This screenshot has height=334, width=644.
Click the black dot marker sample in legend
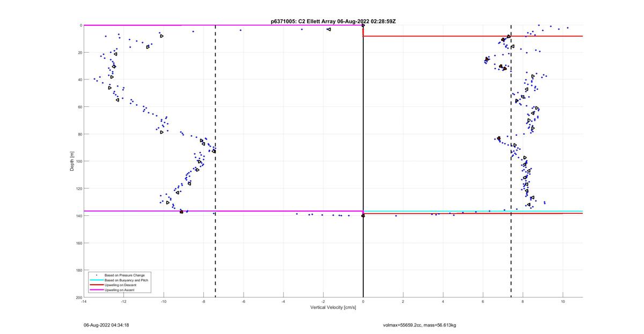96,275
